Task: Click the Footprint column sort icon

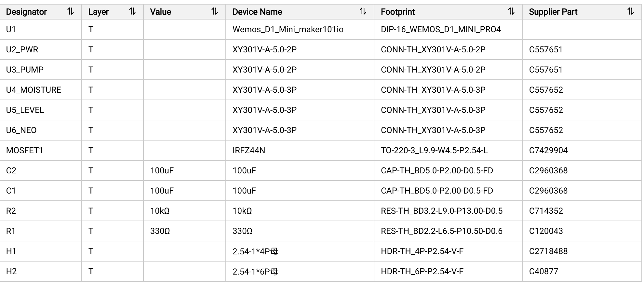Action: click(x=511, y=12)
